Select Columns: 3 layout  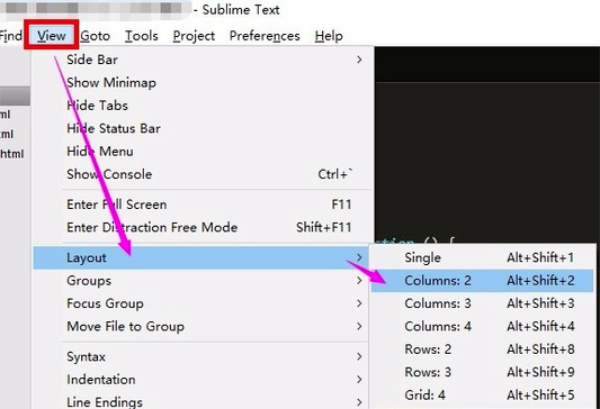coord(482,303)
